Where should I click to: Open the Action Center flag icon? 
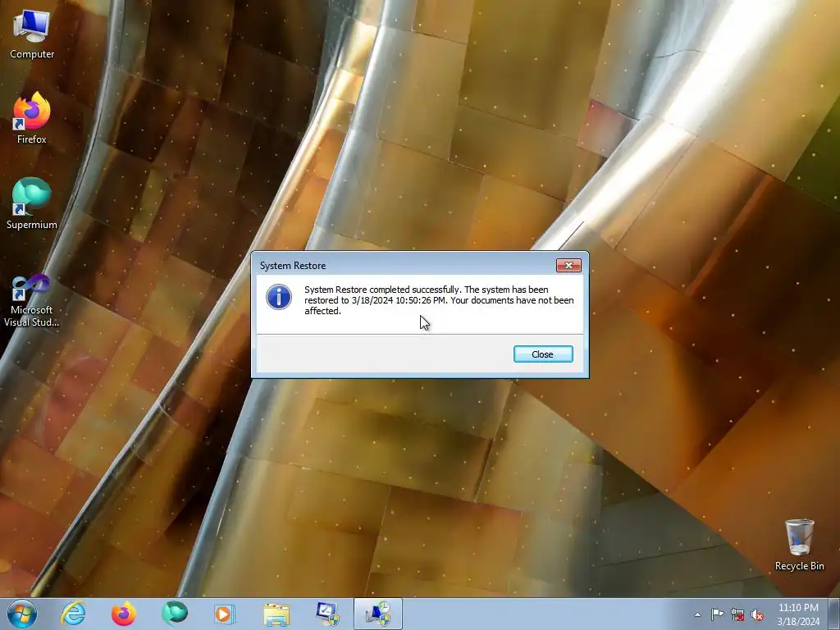(717, 614)
